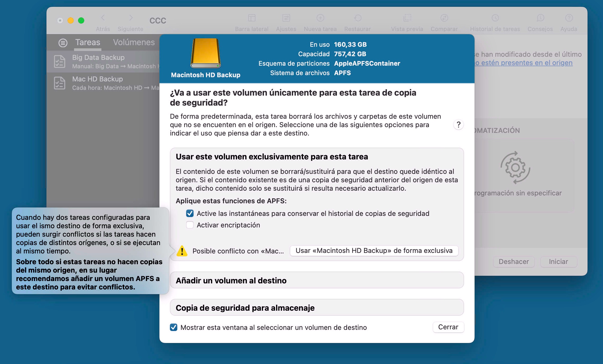
Task: Click the yellow minimize window button
Action: (71, 20)
